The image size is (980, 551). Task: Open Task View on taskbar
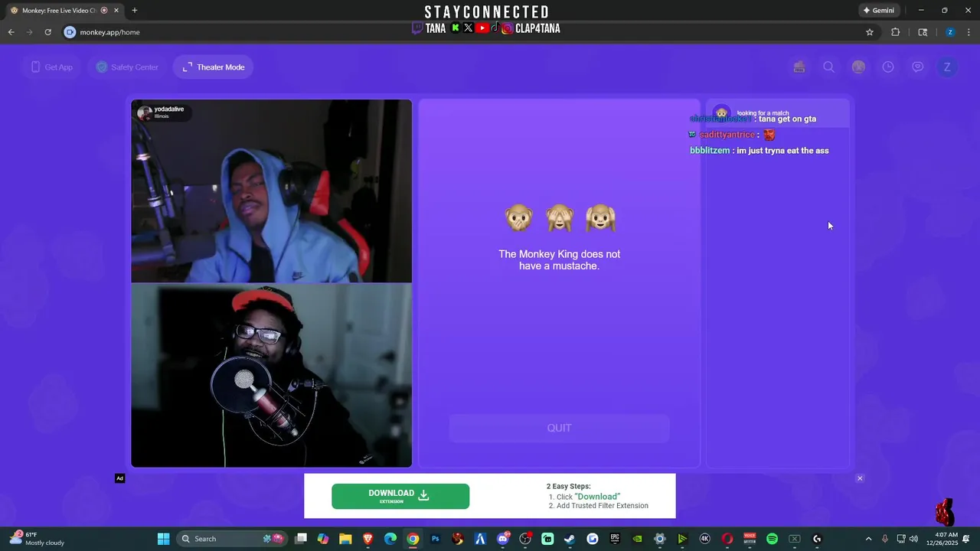[x=301, y=539]
